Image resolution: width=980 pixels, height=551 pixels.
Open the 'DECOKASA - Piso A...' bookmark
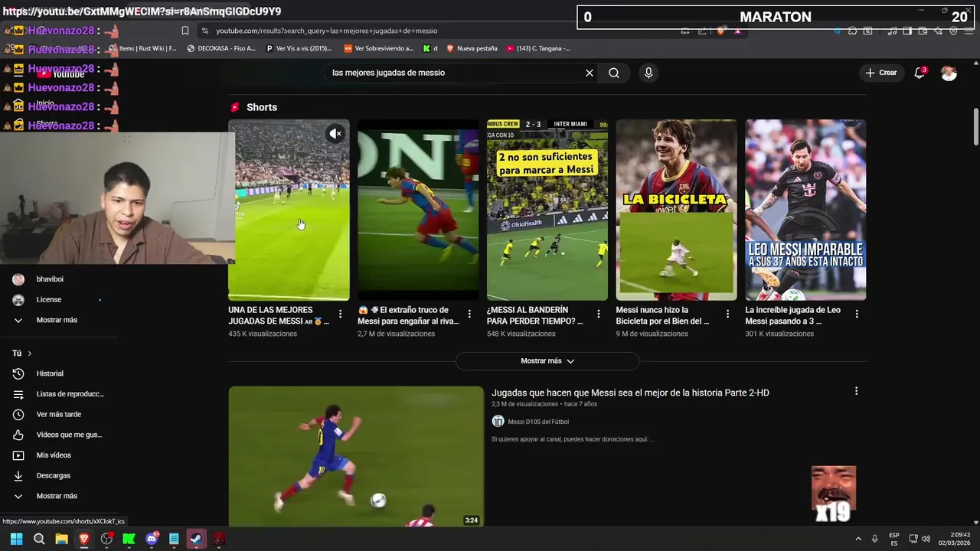(x=221, y=48)
